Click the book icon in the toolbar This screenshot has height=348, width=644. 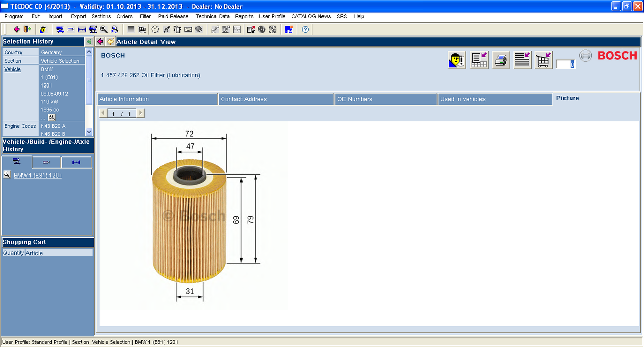[x=199, y=29]
